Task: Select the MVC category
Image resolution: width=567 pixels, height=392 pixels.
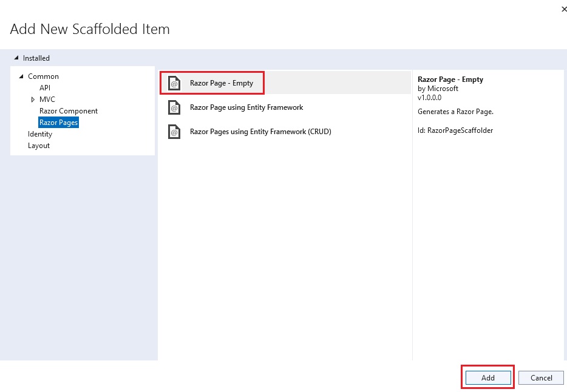Action: [47, 100]
